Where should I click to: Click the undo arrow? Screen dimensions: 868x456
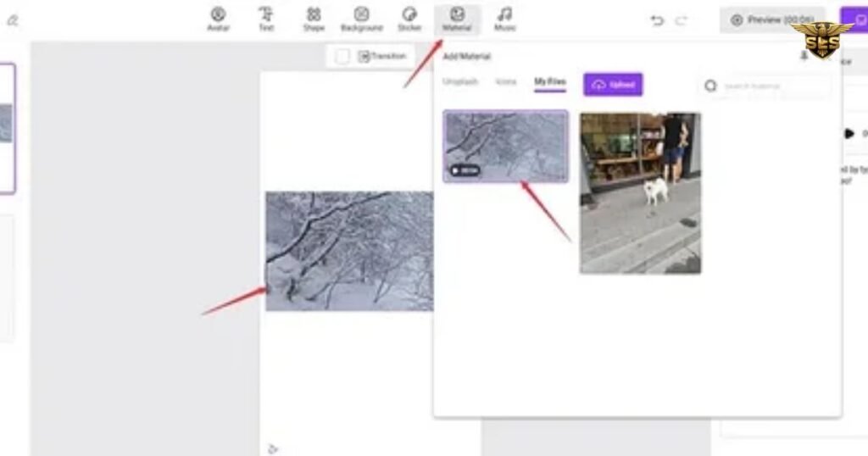point(657,20)
